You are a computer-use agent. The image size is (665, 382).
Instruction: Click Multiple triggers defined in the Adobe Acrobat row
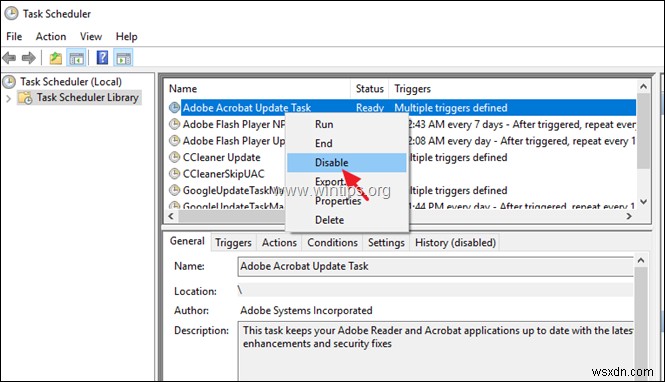point(451,108)
